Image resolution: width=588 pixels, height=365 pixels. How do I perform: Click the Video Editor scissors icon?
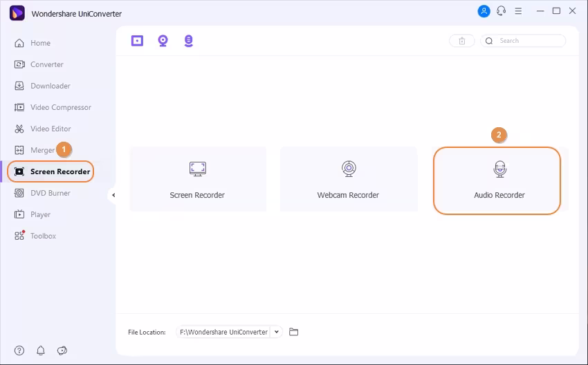click(19, 129)
